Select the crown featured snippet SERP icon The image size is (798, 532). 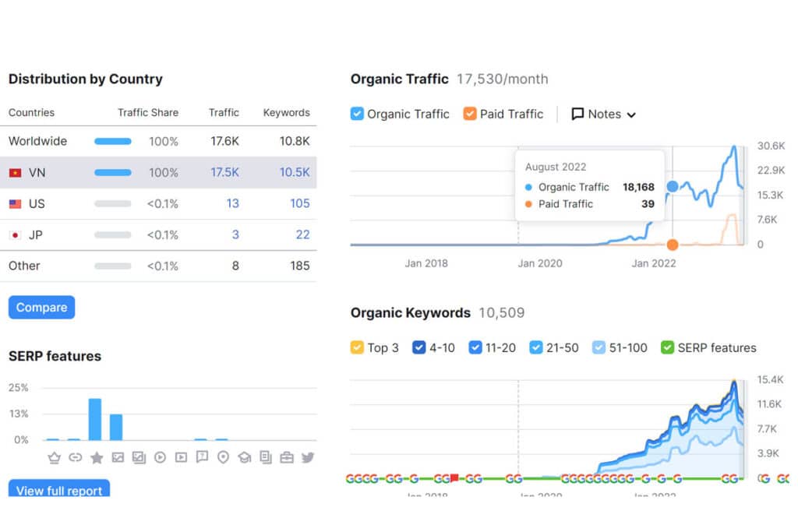(54, 458)
